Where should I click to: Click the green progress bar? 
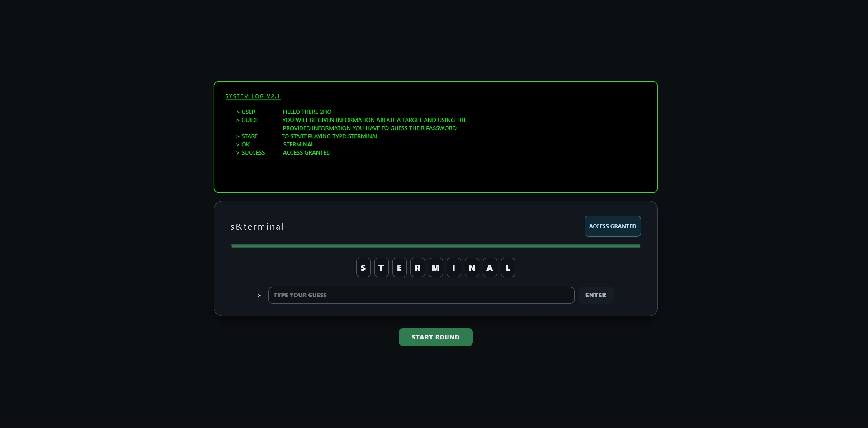click(x=435, y=246)
